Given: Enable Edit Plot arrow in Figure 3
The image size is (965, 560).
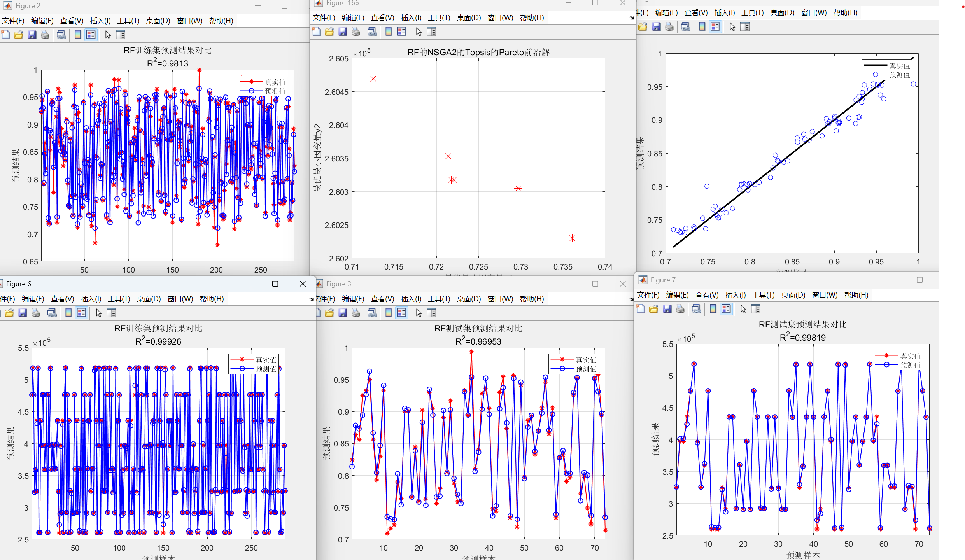Looking at the screenshot, I should (x=419, y=313).
